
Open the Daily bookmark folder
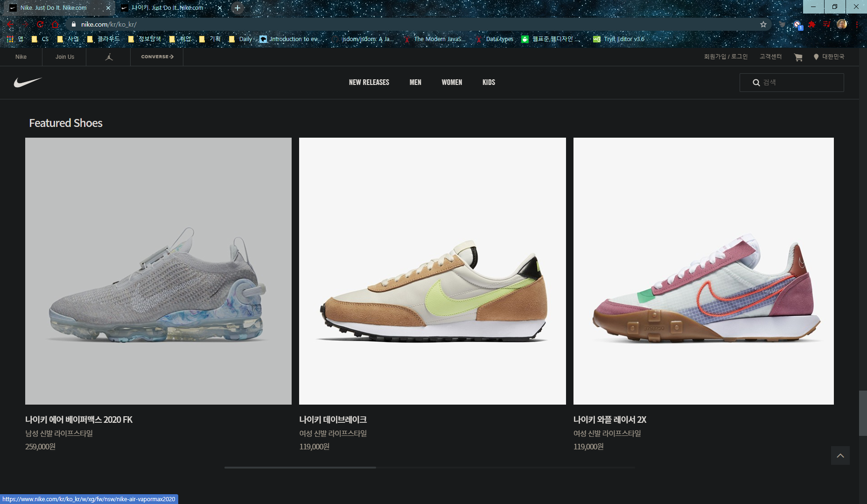(x=240, y=39)
